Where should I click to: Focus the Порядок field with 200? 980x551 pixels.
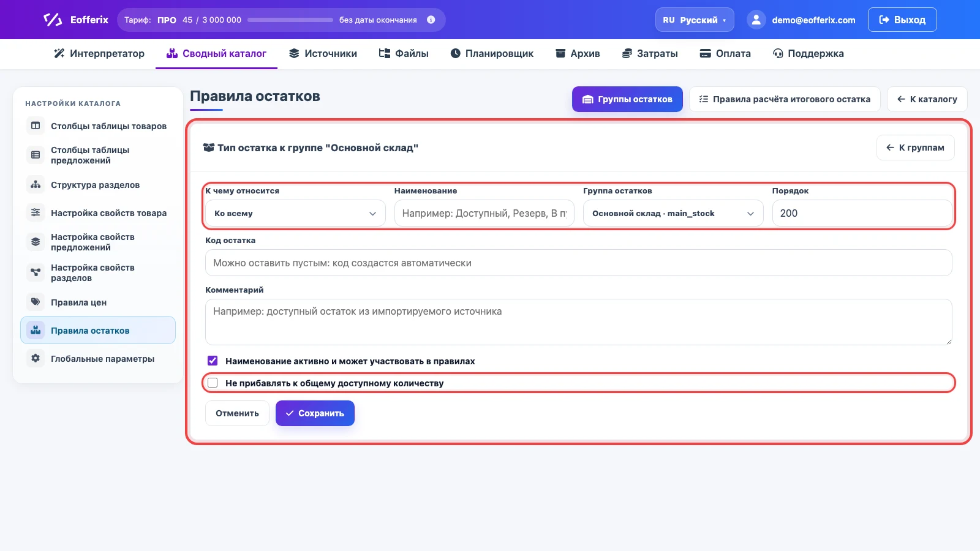[x=862, y=213]
